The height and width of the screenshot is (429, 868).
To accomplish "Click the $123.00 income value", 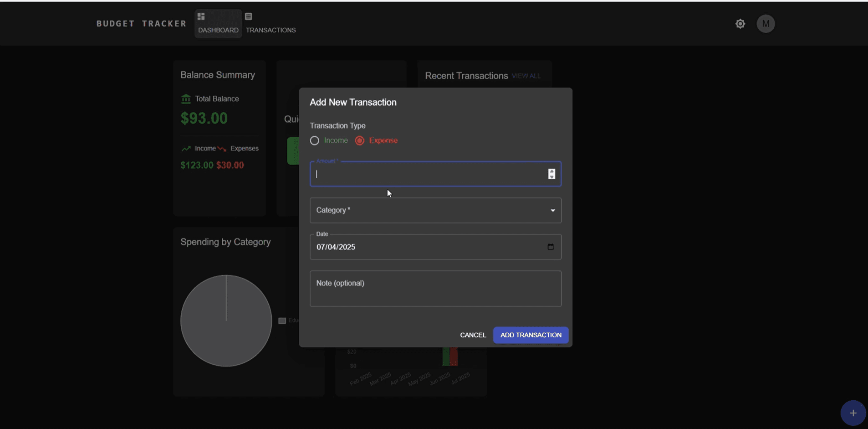I will coord(197,165).
